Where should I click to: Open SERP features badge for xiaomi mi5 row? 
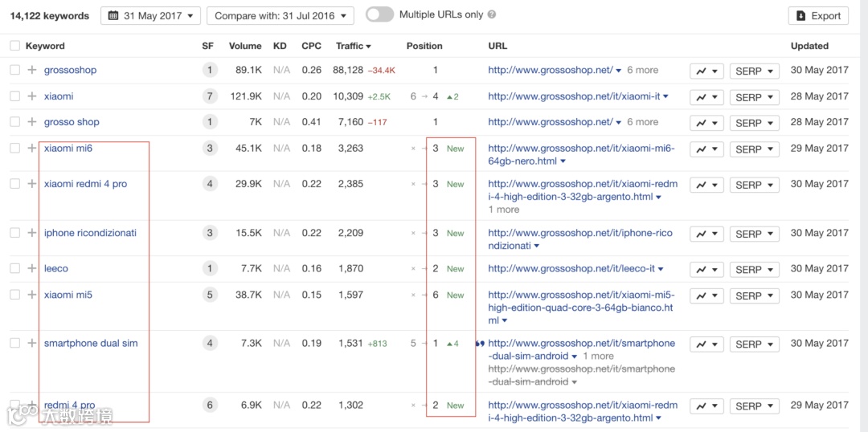pyautogui.click(x=209, y=295)
